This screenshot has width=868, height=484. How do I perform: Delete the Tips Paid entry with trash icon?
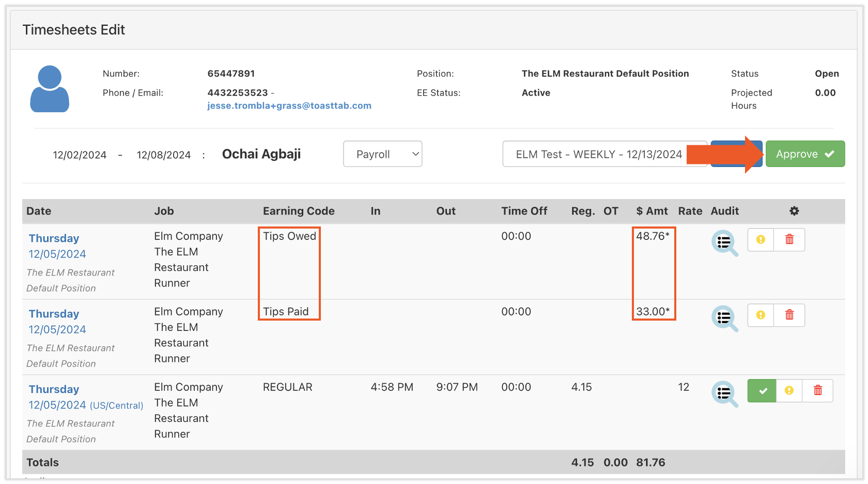coord(789,315)
